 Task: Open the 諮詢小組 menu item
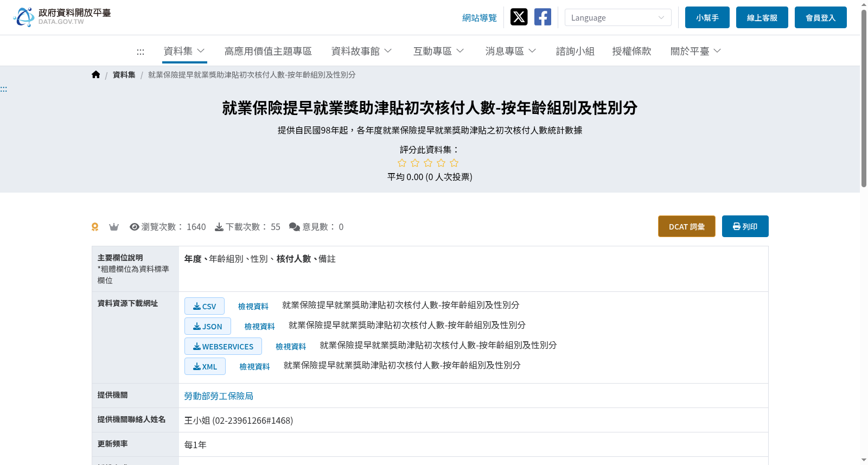[575, 51]
